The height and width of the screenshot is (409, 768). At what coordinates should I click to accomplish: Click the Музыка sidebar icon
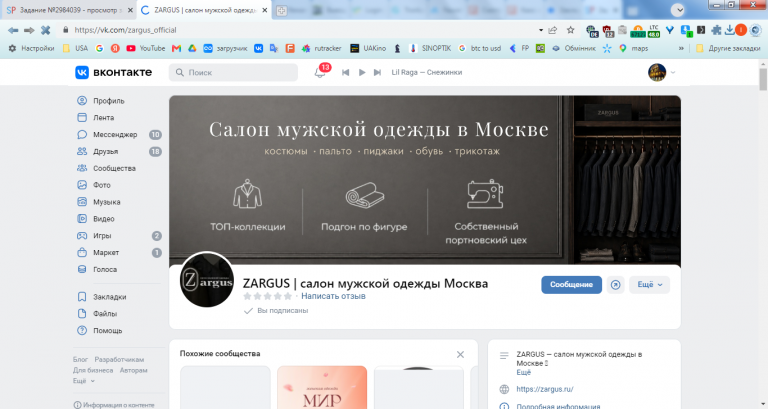pos(82,202)
